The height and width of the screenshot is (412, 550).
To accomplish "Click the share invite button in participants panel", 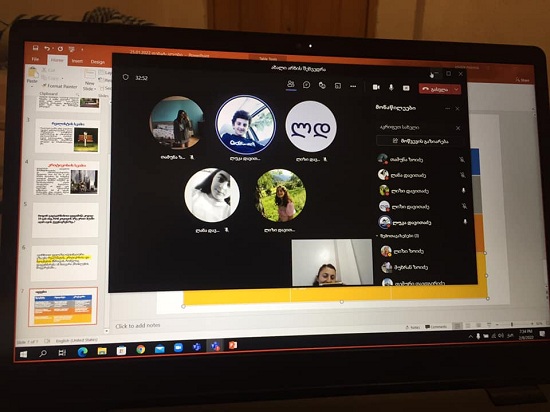I will click(x=421, y=141).
